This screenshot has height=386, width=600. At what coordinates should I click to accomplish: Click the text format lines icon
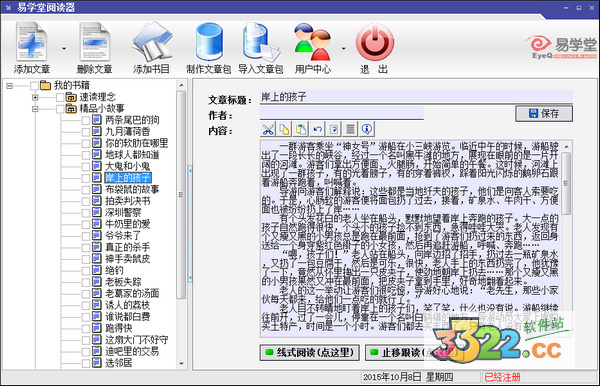point(350,129)
